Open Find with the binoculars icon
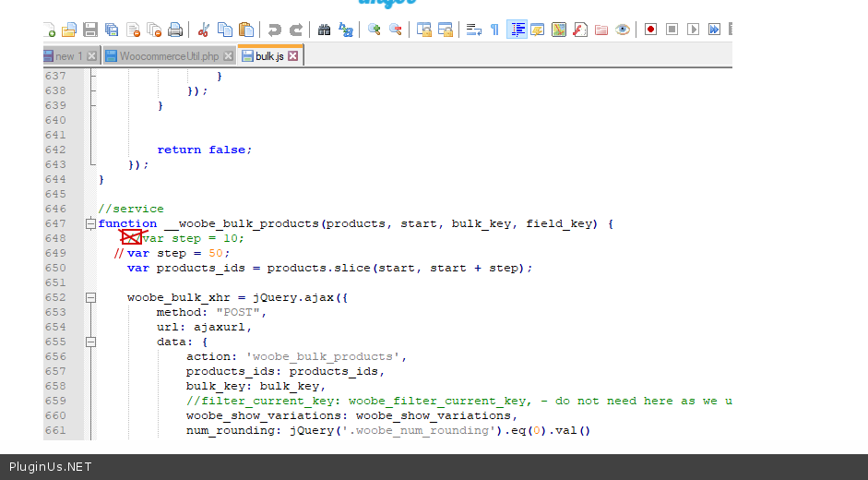 tap(324, 30)
